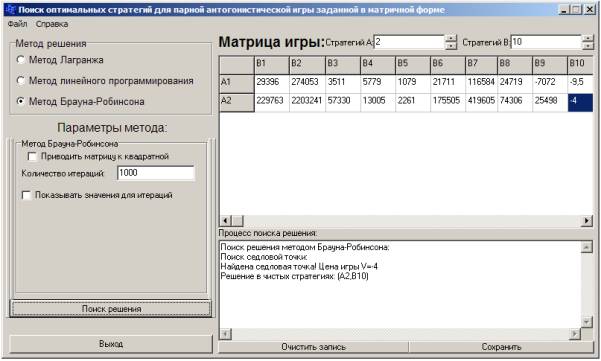601x361 pixels.
Task: Select column header B7
Action: click(x=481, y=65)
